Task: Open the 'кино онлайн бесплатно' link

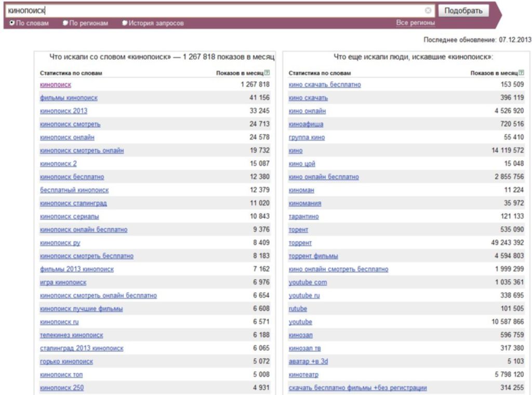Action: (x=324, y=177)
